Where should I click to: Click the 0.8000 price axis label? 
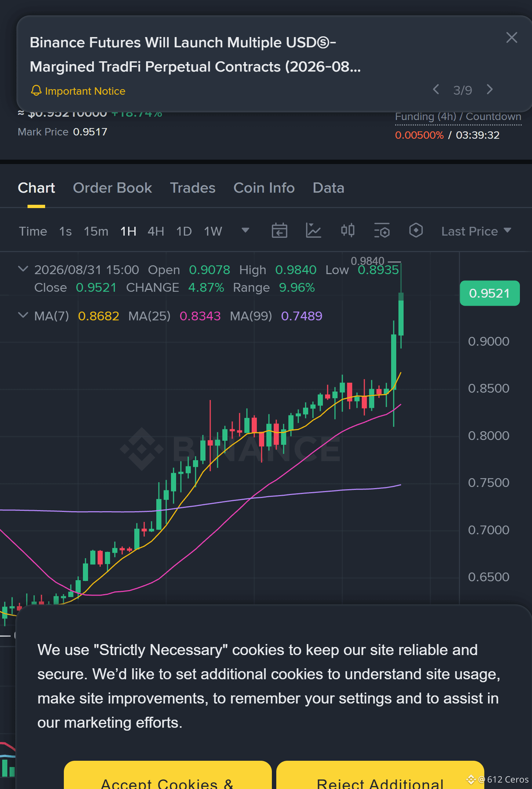pyautogui.click(x=489, y=436)
